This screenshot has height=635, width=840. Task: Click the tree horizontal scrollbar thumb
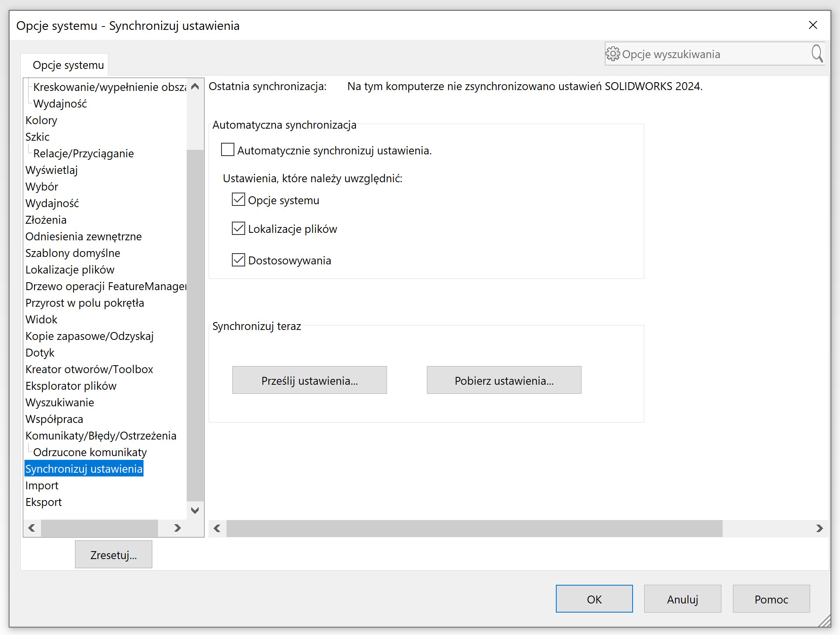click(100, 528)
